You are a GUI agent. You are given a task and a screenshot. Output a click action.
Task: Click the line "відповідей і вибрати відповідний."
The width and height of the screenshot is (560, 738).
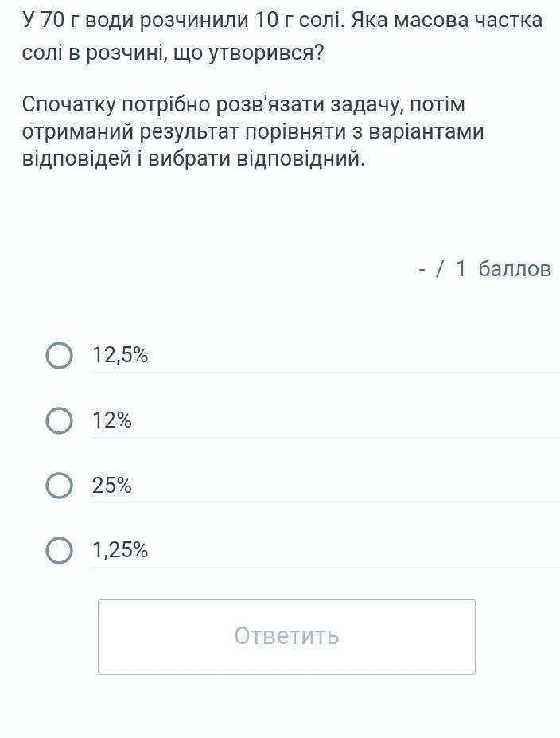(x=193, y=158)
